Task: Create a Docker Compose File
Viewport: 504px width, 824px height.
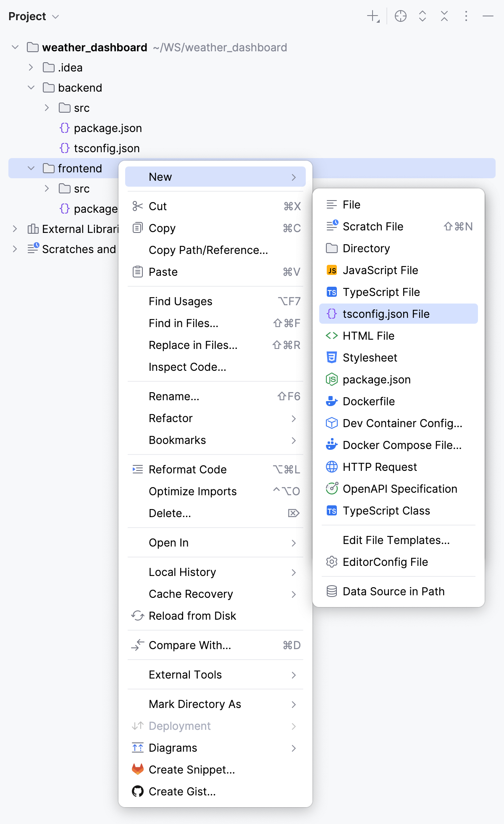Action: 399,445
